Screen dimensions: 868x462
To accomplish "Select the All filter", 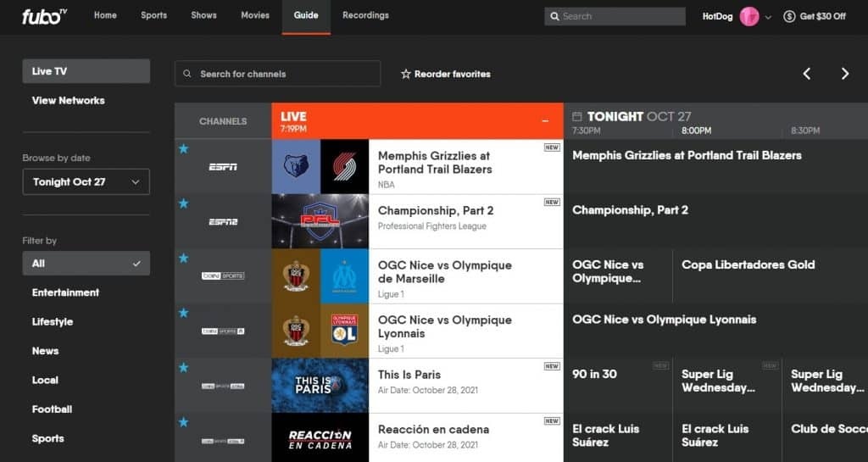I will [x=86, y=264].
